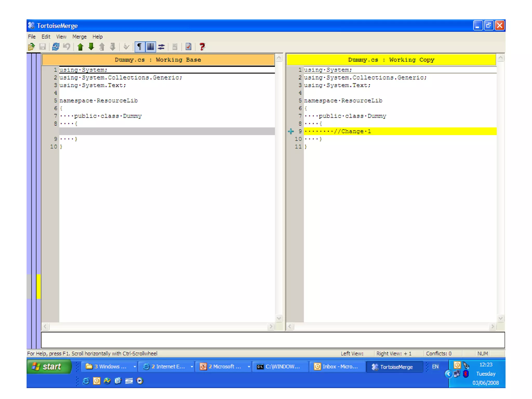532x399 pixels.
Task: Click the switch left-right views icon
Action: pyautogui.click(x=161, y=47)
